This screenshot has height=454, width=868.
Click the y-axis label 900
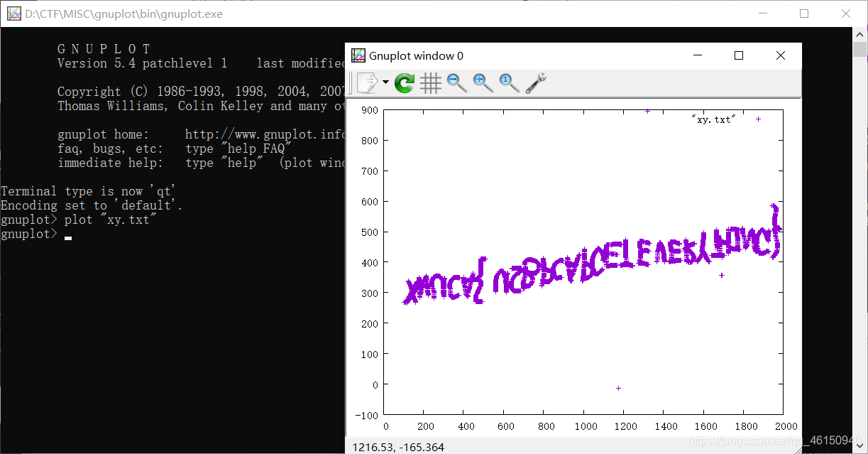click(x=370, y=109)
